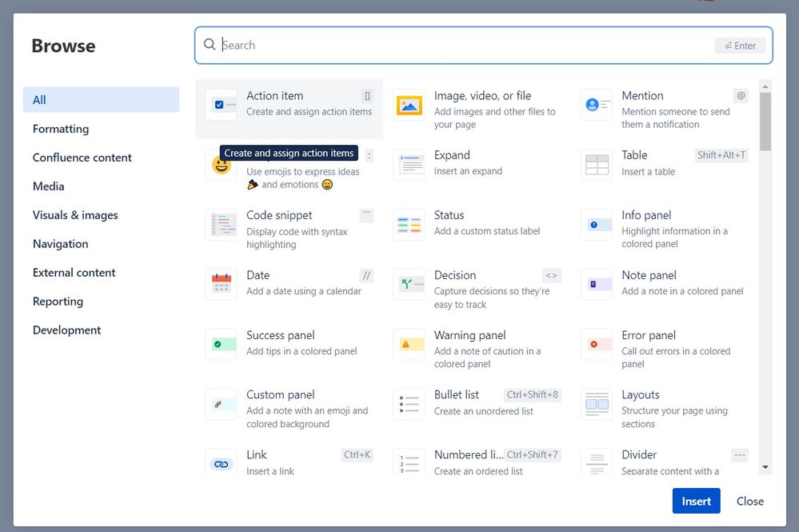Select the Status label icon

click(x=409, y=225)
